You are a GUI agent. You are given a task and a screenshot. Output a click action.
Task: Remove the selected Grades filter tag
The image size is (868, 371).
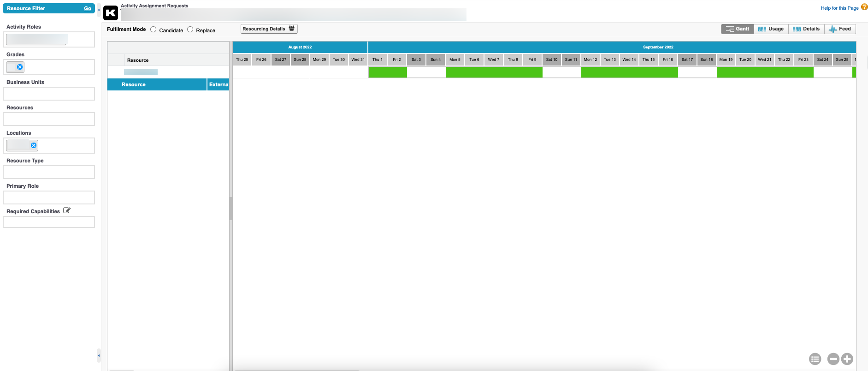coord(20,67)
